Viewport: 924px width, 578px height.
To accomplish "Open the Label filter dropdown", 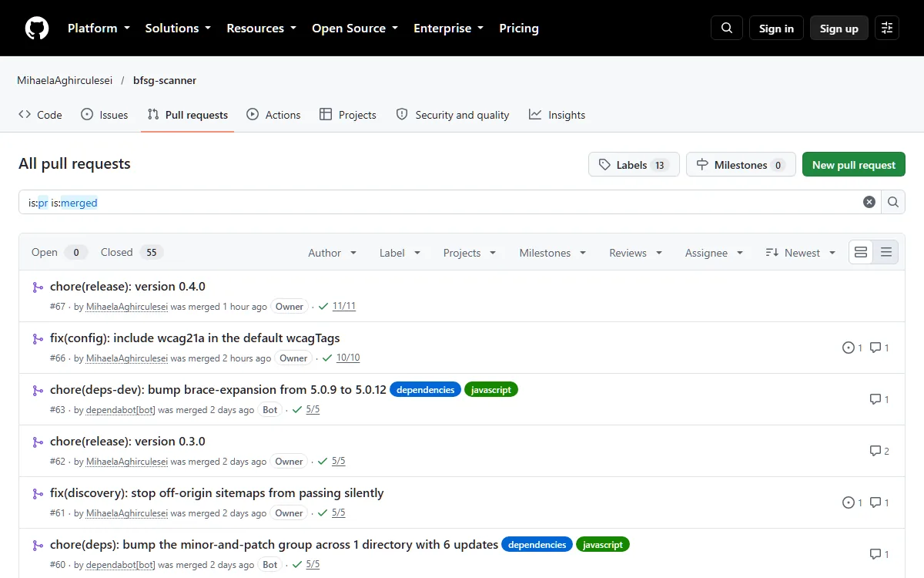I will point(400,253).
